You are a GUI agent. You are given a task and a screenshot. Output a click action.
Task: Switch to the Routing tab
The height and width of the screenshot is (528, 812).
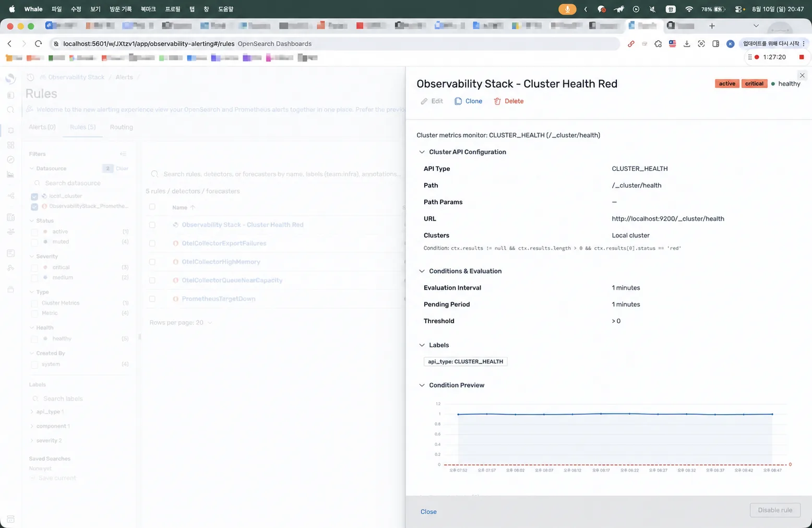click(x=121, y=127)
